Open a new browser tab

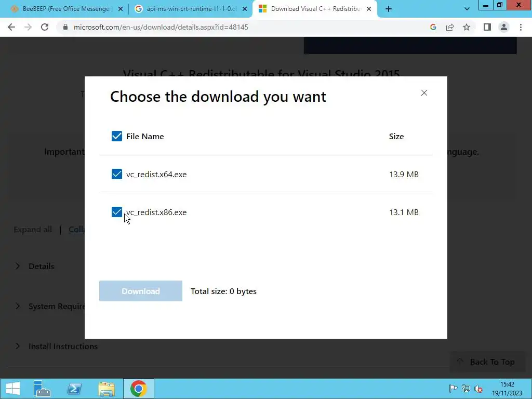389,9
